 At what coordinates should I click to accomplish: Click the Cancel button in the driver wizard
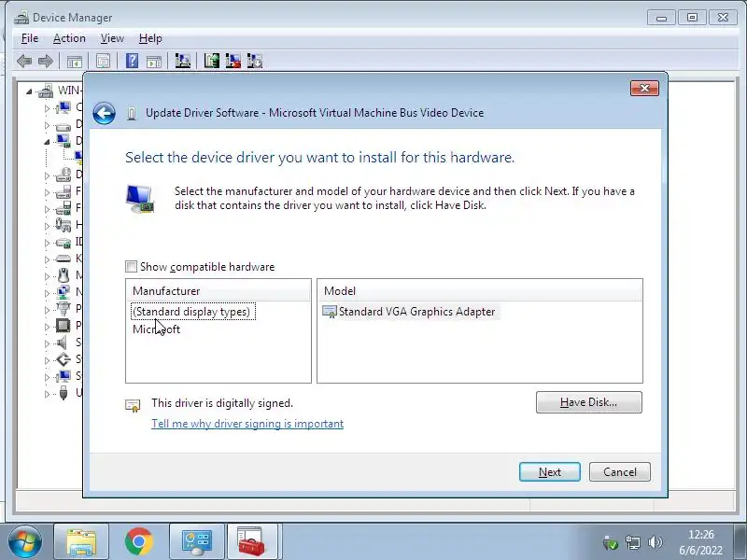tap(619, 472)
